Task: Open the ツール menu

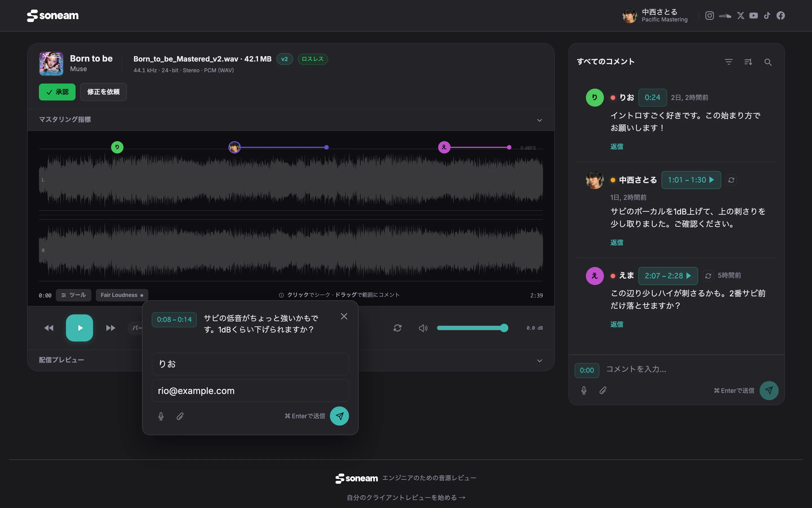Action: pyautogui.click(x=74, y=295)
